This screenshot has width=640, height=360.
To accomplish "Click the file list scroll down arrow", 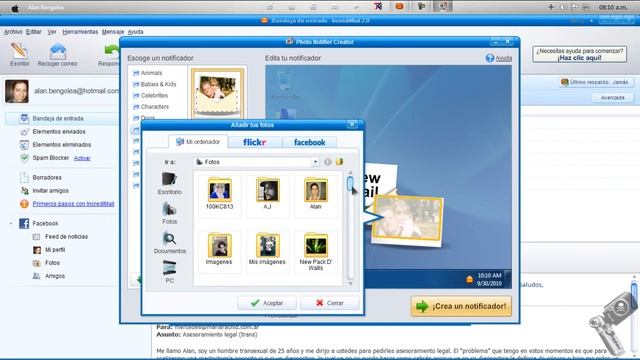I will pyautogui.click(x=350, y=283).
